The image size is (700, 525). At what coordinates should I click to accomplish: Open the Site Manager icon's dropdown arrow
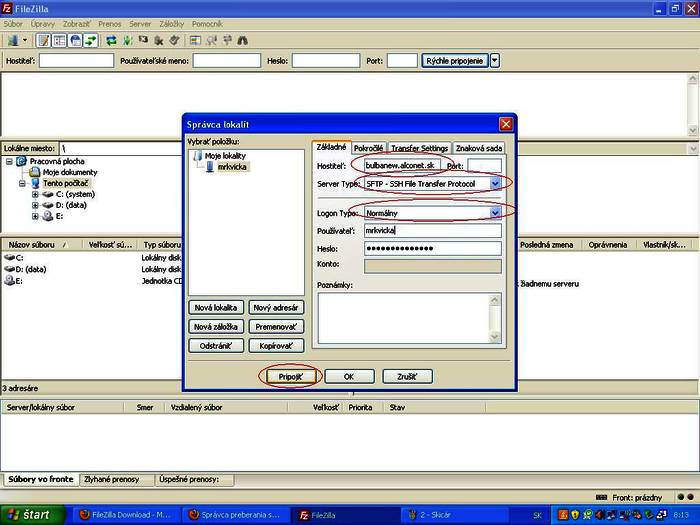coord(25,41)
